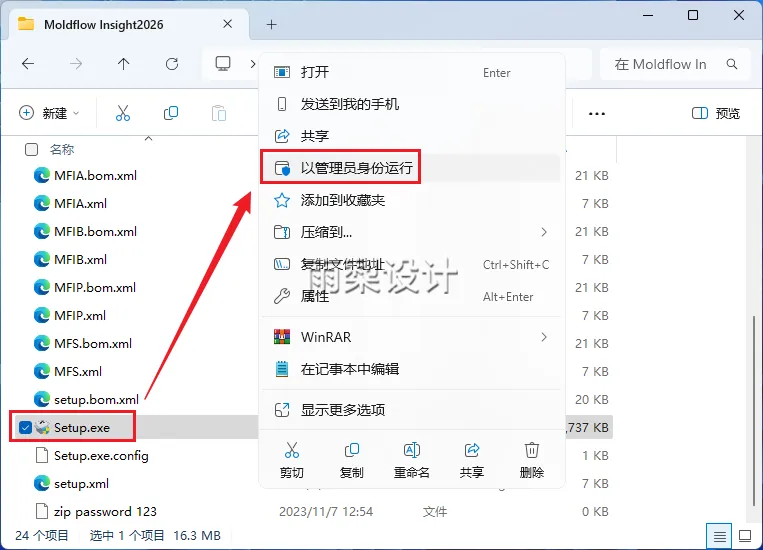Click the bottom 共享 icon in context menu
Screen dimensions: 763x550
pyautogui.click(x=472, y=450)
